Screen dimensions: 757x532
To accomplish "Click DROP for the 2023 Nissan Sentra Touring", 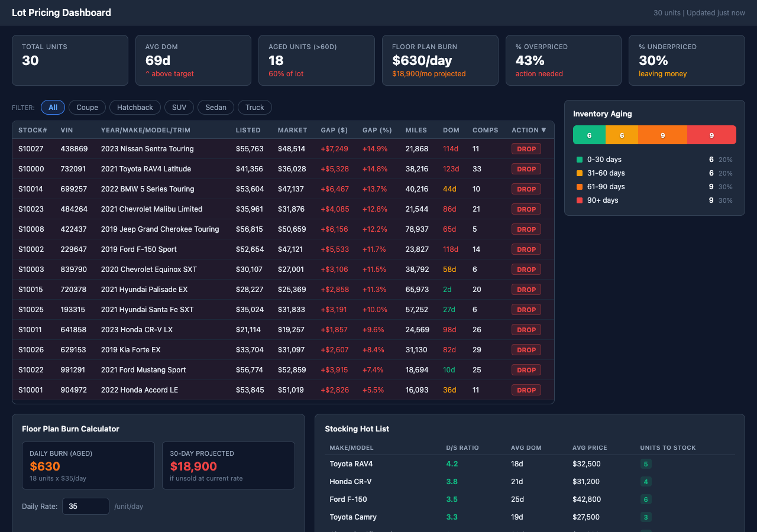I will point(526,148).
